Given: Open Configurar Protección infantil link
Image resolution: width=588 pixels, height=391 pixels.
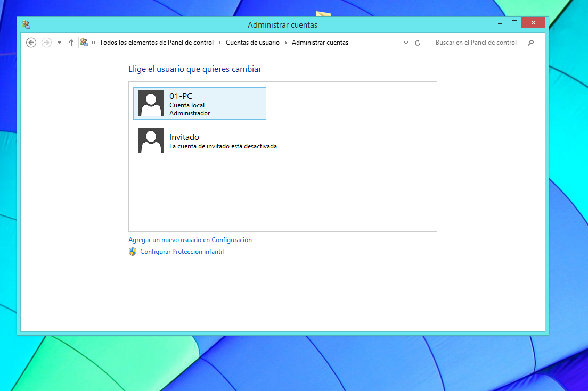Looking at the screenshot, I should click(x=182, y=252).
